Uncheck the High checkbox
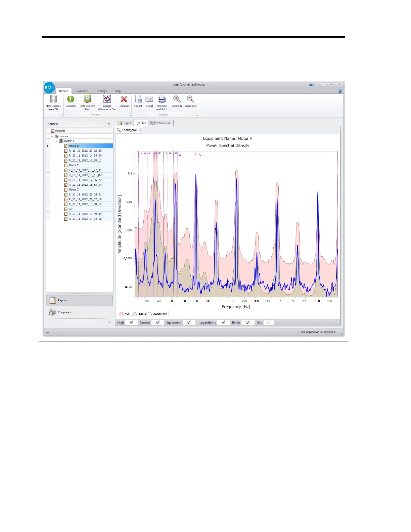411x532 pixels. [x=131, y=322]
